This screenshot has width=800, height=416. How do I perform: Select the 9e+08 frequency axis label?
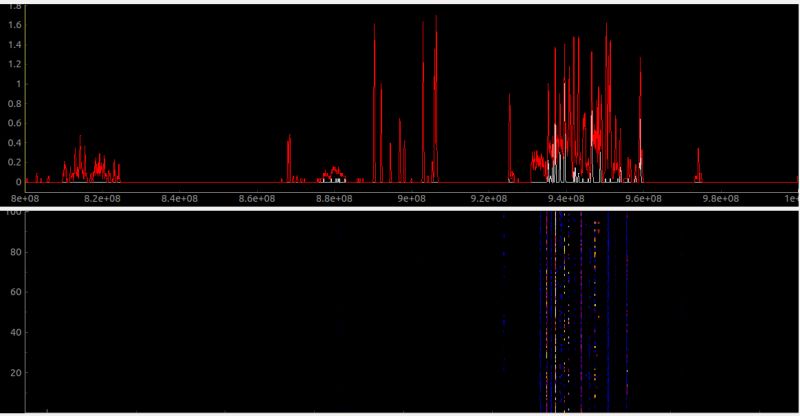(x=411, y=199)
